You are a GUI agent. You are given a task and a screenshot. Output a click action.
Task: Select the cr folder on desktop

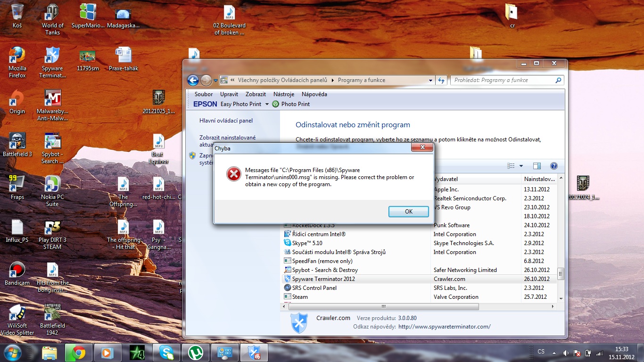[512, 16]
